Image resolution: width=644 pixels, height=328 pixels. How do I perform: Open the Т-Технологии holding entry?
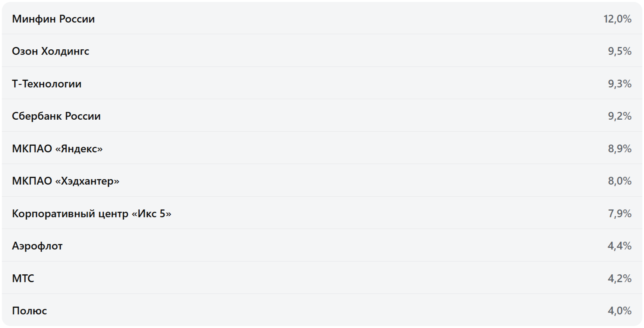point(47,84)
